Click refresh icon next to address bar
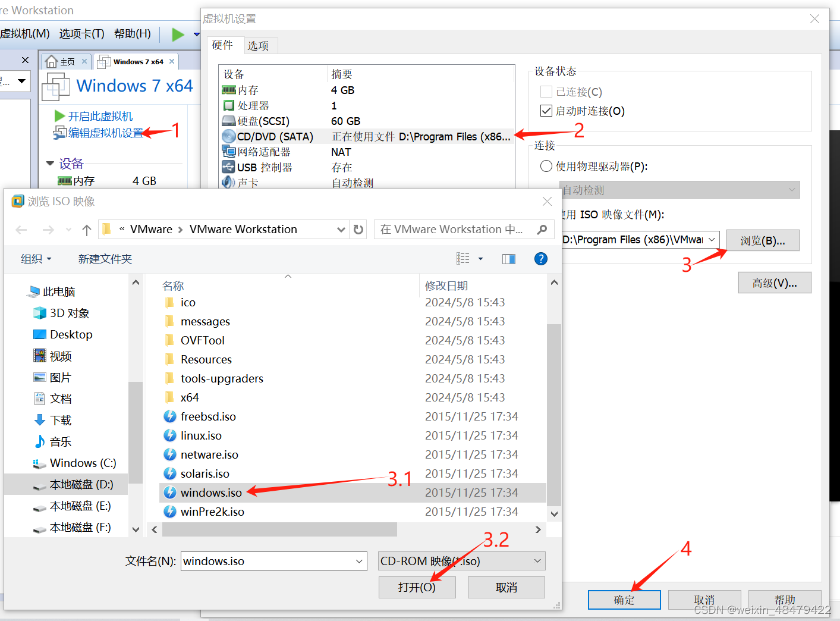 point(358,230)
